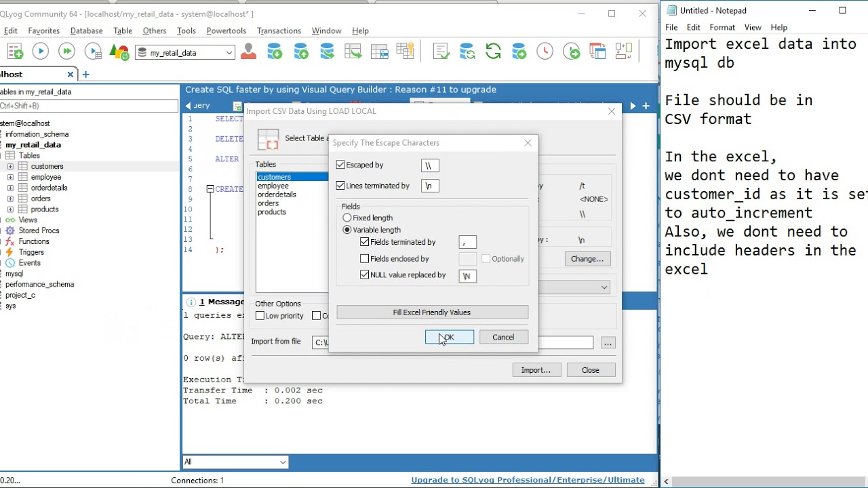The image size is (868, 488).
Task: Click the customers table icon in object browser
Action: pos(23,167)
